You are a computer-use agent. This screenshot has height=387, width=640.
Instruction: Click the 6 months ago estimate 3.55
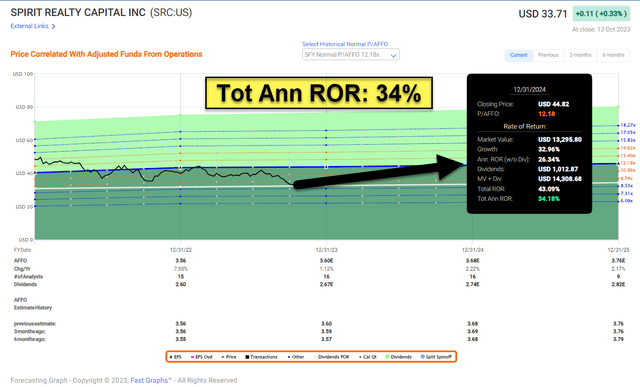tap(180, 339)
